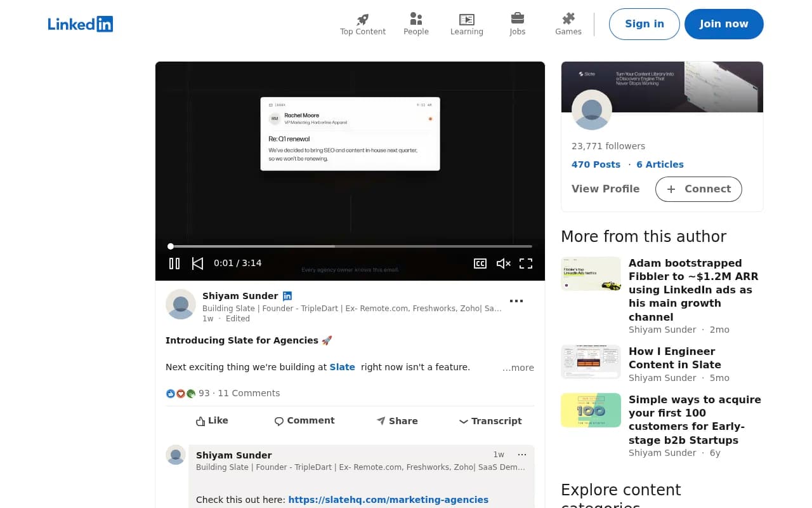This screenshot has height=508, width=812.
Task: Unmute the video using the speaker icon
Action: pyautogui.click(x=503, y=263)
